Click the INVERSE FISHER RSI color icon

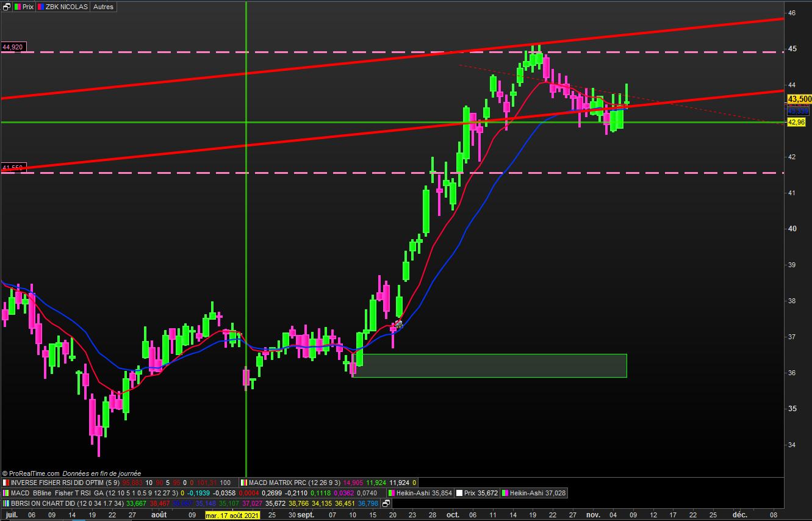6,482
